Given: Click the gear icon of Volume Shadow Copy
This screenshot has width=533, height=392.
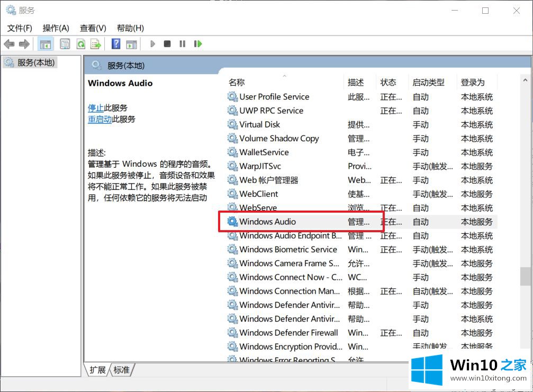Looking at the screenshot, I should point(232,139).
